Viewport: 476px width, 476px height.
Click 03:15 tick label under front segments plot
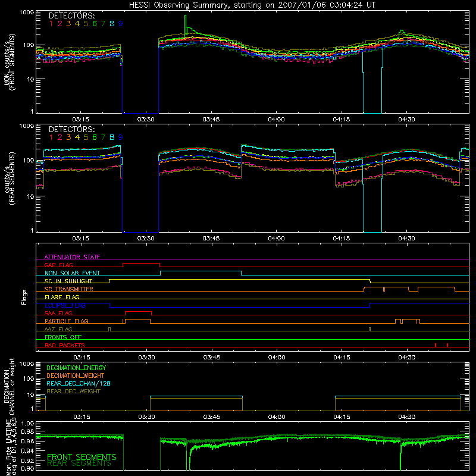pyautogui.click(x=80, y=120)
